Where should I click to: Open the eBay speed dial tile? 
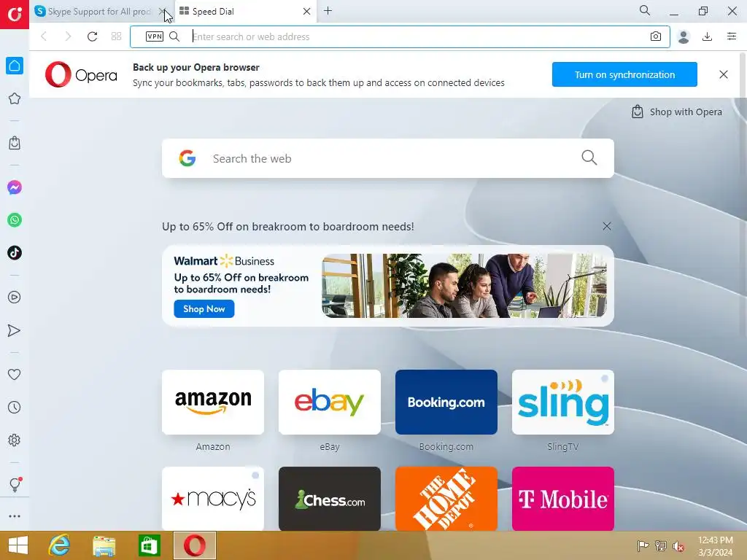(330, 402)
